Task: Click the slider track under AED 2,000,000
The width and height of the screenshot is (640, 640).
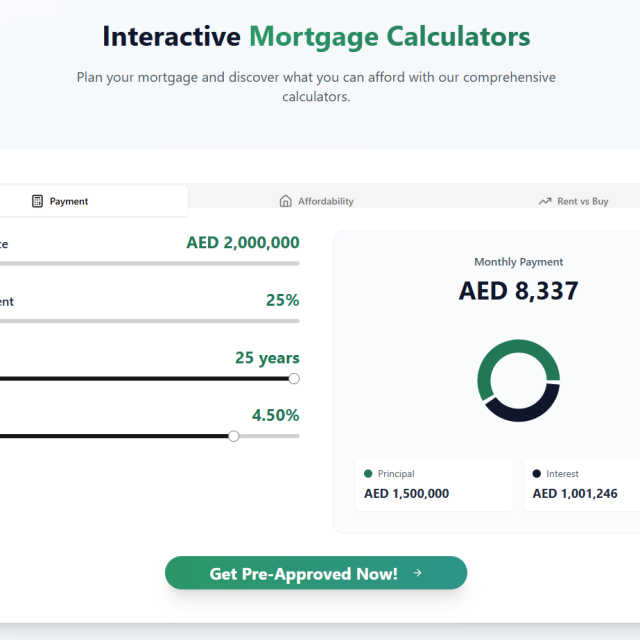Action: click(150, 263)
